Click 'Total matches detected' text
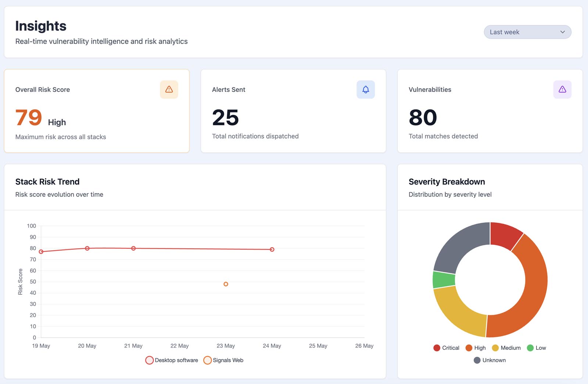This screenshot has width=588, height=384. pos(443,136)
